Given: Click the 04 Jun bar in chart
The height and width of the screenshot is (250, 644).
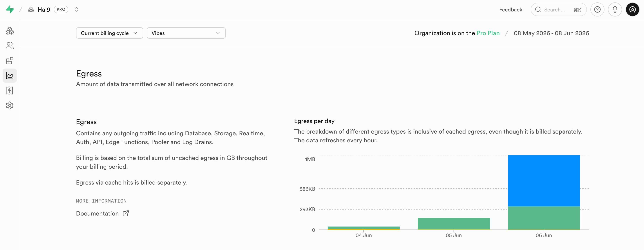Looking at the screenshot, I should [364, 228].
